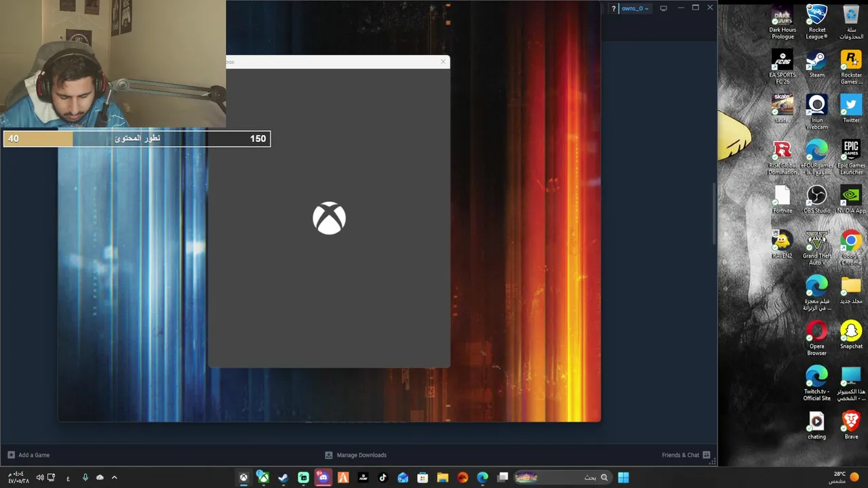Toggle Steam Big Picture mode icon
The image size is (868, 488).
663,8
